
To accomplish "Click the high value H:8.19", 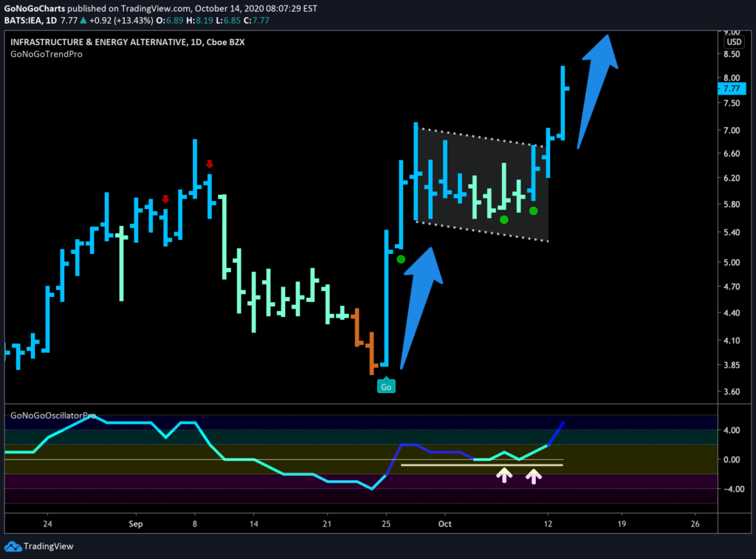I will tap(199, 21).
